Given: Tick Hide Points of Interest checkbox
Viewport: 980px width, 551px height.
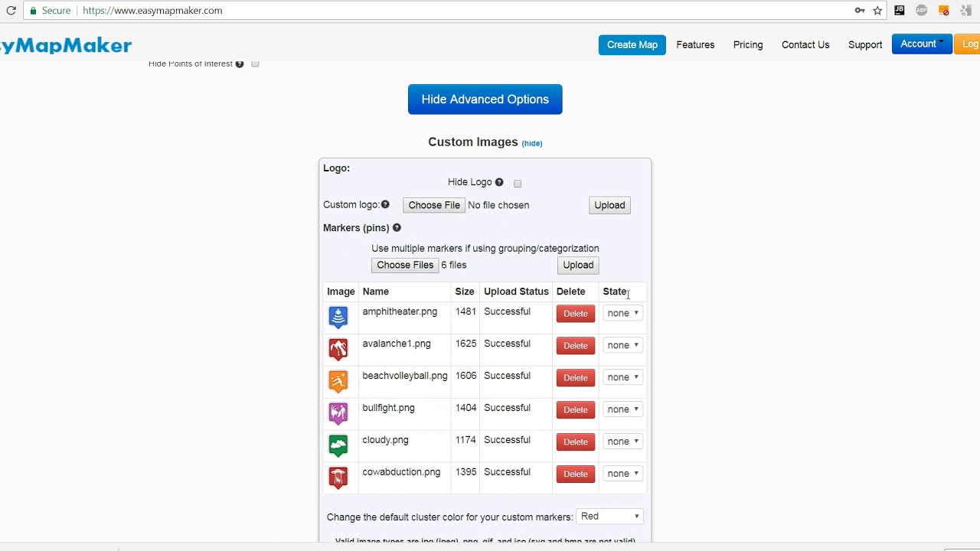Looking at the screenshot, I should click(255, 64).
